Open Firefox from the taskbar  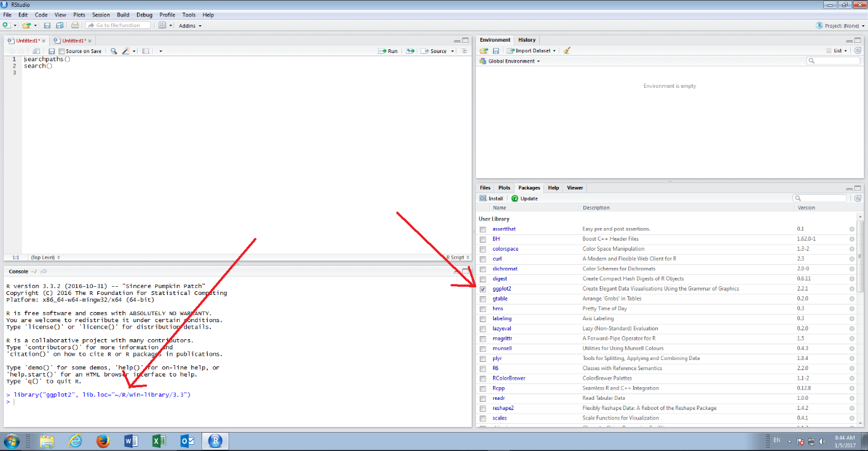pyautogui.click(x=104, y=441)
